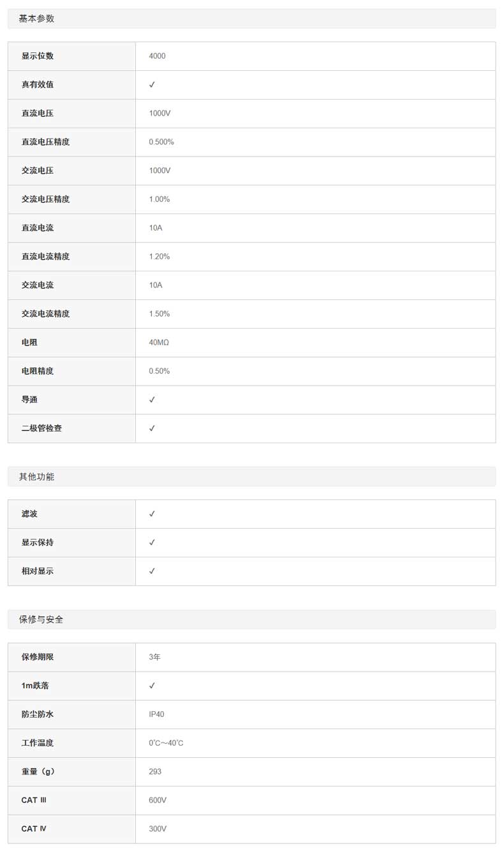Screen dimensions: 504x853
Task: Click the 40MΩ resistance value
Action: pyautogui.click(x=159, y=342)
